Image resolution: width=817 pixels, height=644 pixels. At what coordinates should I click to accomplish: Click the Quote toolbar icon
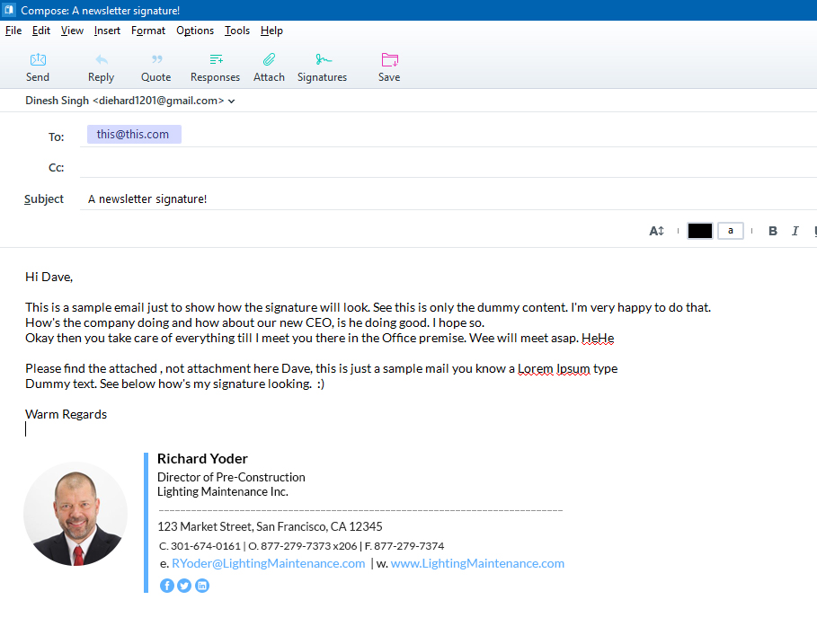[x=156, y=60]
